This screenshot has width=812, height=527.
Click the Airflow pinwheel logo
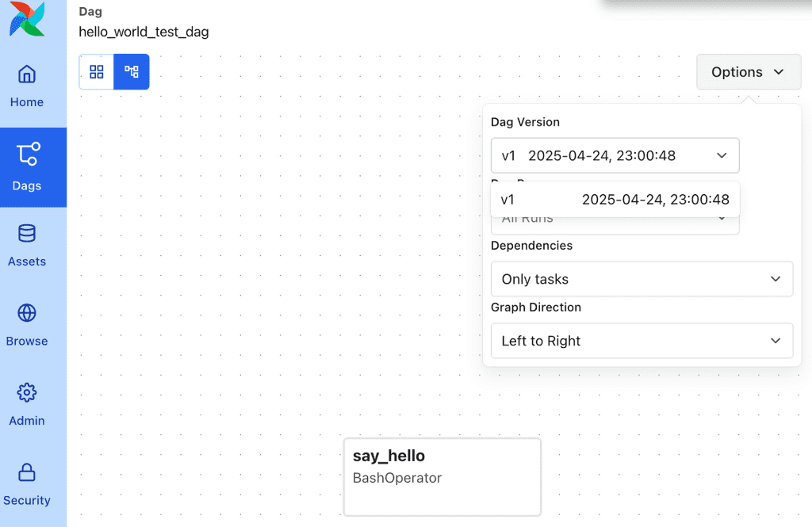coord(27,19)
